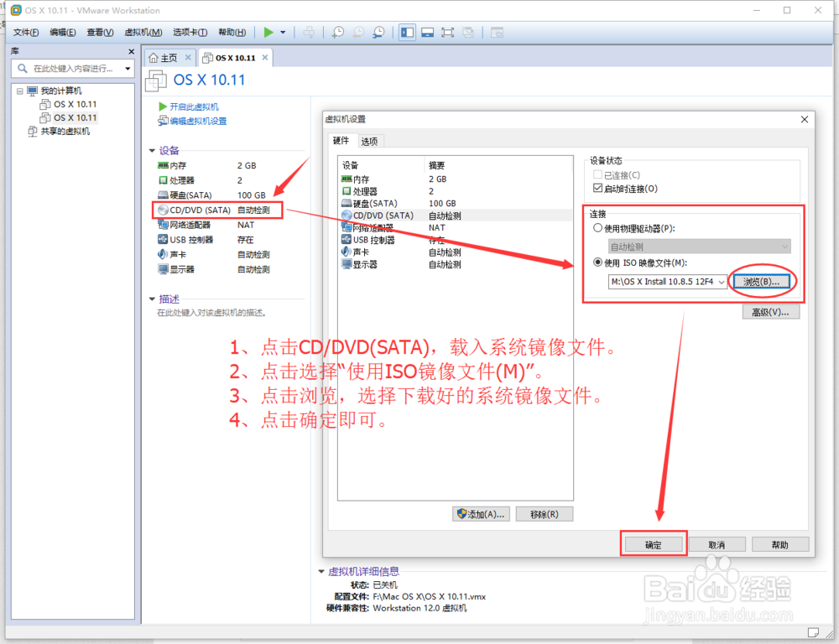Click the revert to snapshot icon
839x644 pixels.
click(358, 33)
